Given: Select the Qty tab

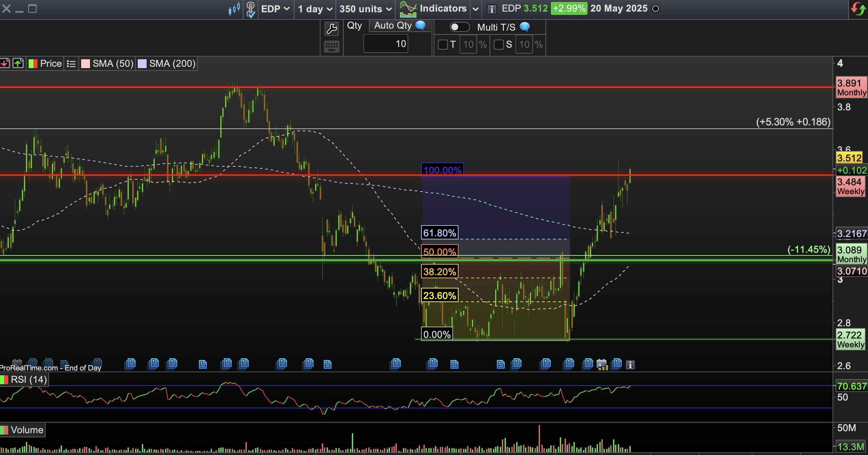Looking at the screenshot, I should point(354,26).
